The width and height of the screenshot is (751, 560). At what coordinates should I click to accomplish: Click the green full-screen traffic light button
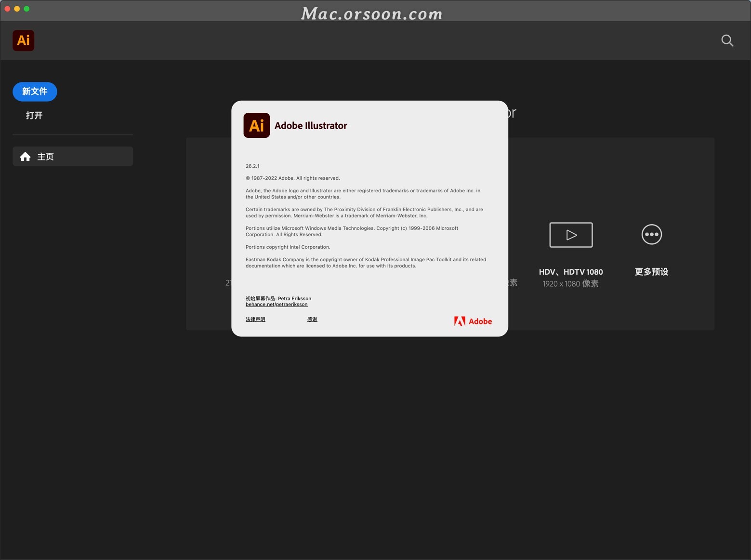[x=27, y=8]
